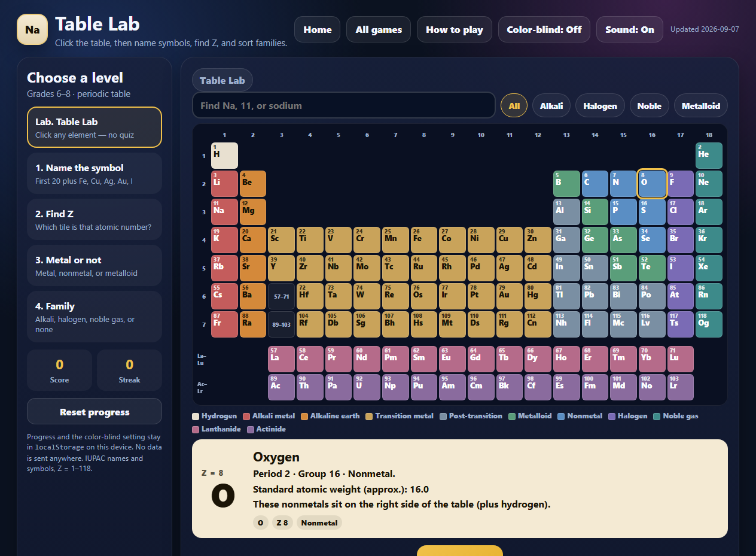Click the Noble gas legend swatch

pyautogui.click(x=657, y=416)
